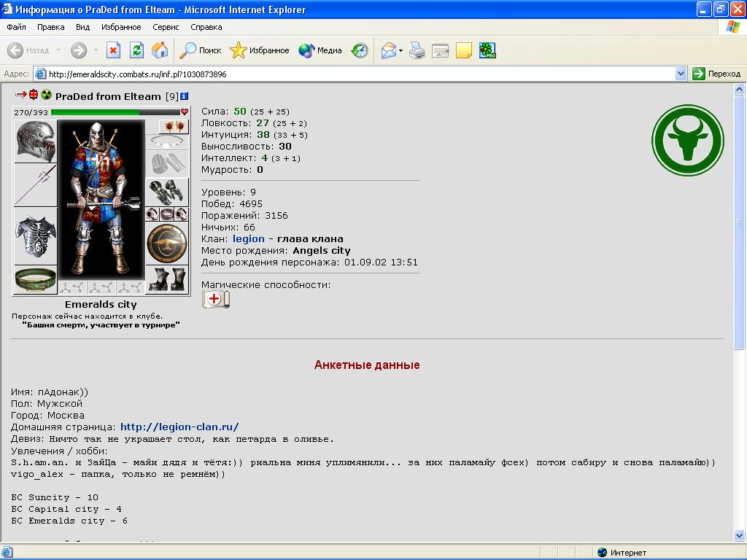
Task: Open the Правка menu
Action: pyautogui.click(x=50, y=27)
